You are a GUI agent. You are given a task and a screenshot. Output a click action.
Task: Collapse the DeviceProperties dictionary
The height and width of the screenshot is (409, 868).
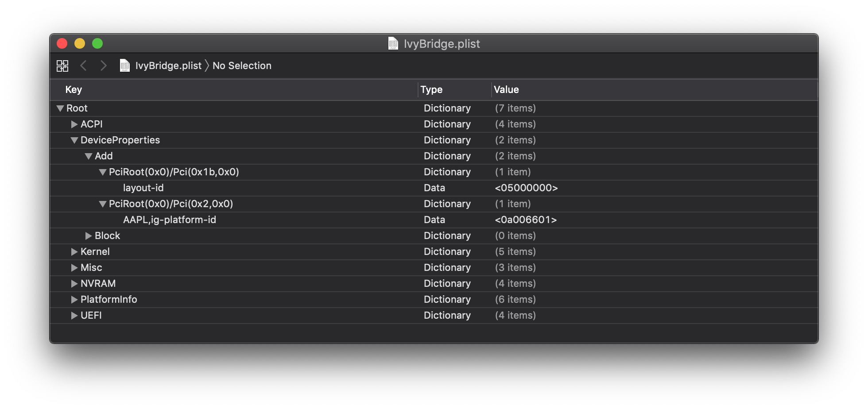(74, 140)
